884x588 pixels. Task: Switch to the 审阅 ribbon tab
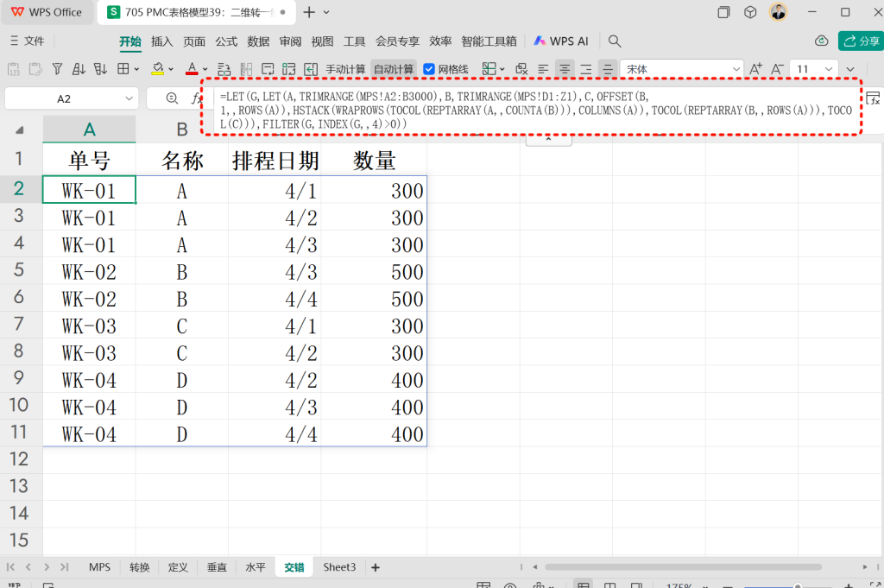click(290, 41)
